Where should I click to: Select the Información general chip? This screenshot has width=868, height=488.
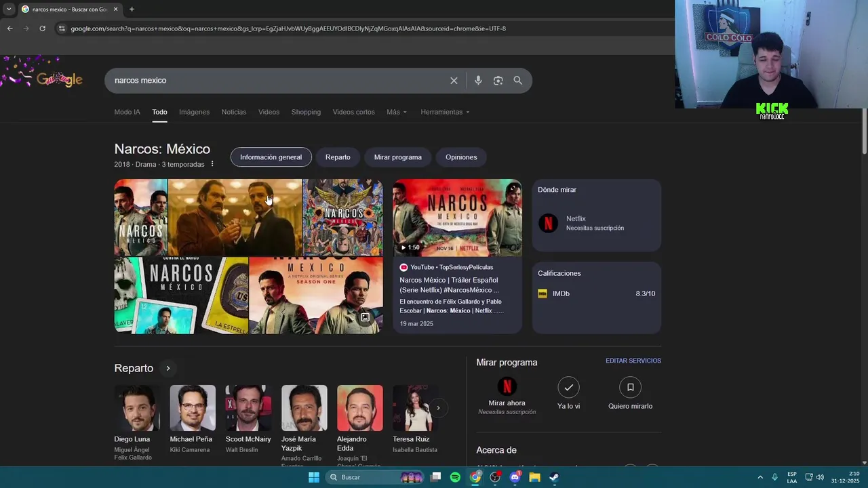point(271,157)
